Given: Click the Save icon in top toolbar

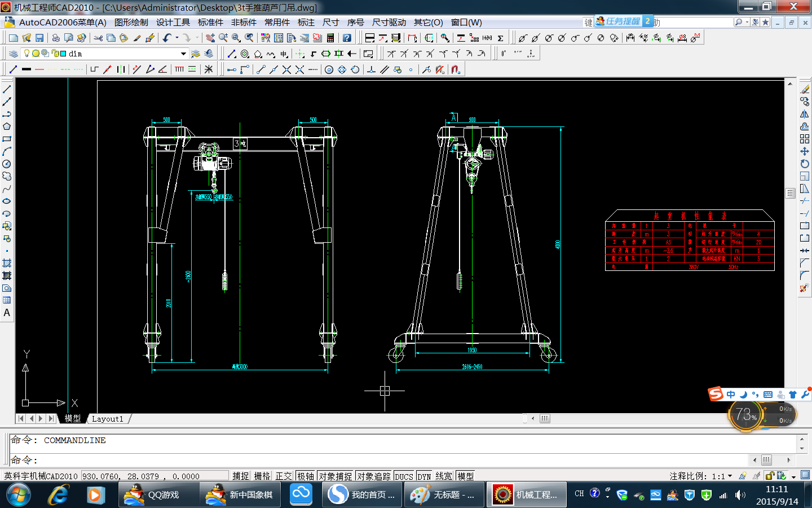Looking at the screenshot, I should (x=39, y=38).
